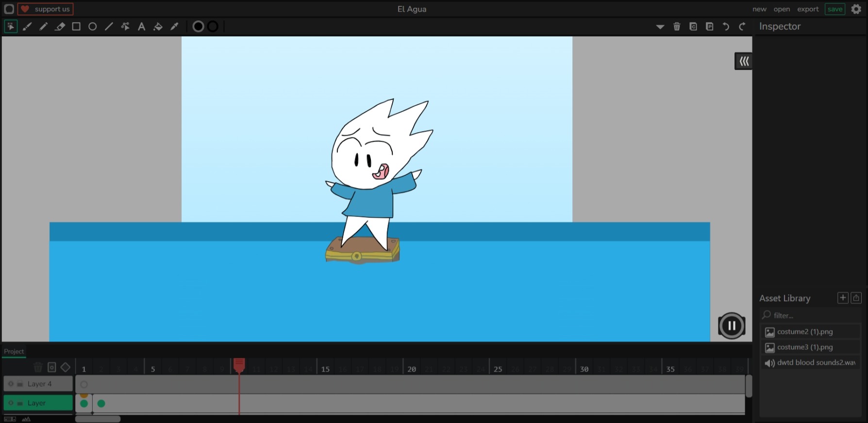
Task: Select the Path Cursor tool
Action: coord(125,26)
